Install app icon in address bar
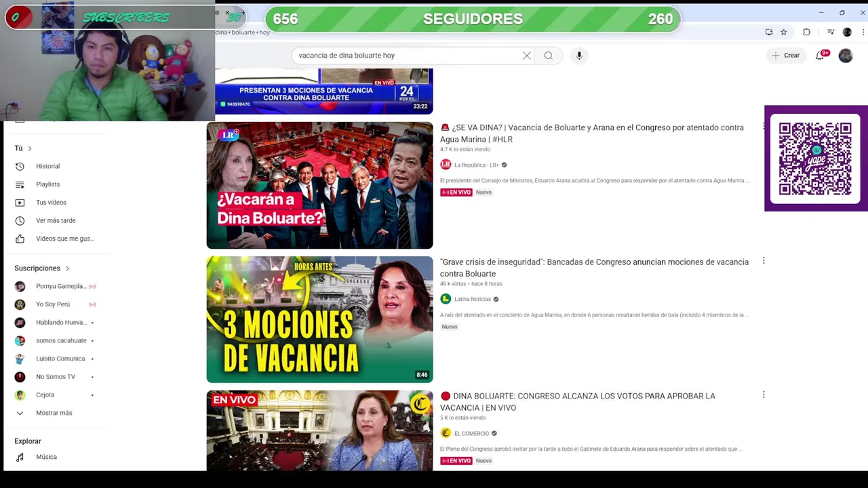Screen dimensions: 868x488 769,32
